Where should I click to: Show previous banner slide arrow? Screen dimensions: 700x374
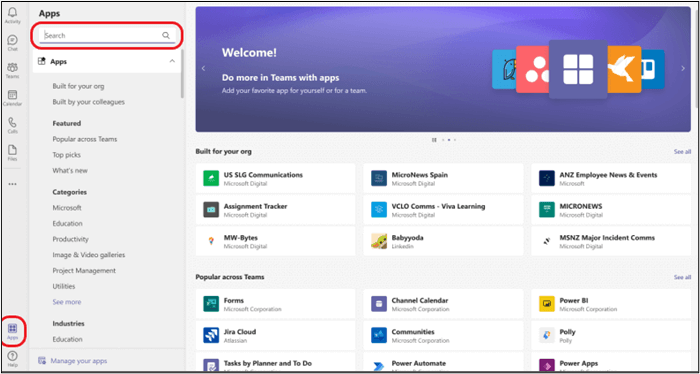coord(204,68)
